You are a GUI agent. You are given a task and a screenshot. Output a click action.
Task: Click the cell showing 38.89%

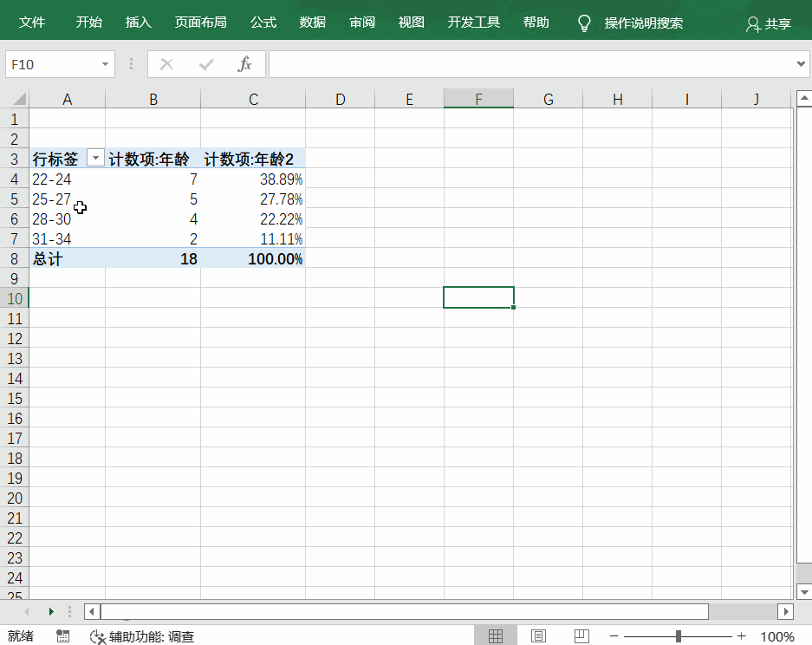(x=253, y=179)
